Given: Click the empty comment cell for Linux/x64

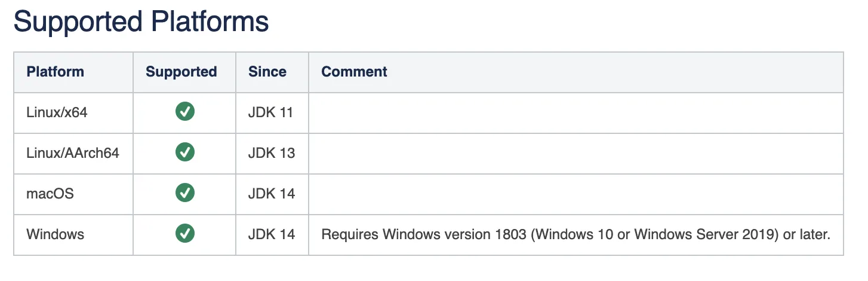Looking at the screenshot, I should 576,112.
